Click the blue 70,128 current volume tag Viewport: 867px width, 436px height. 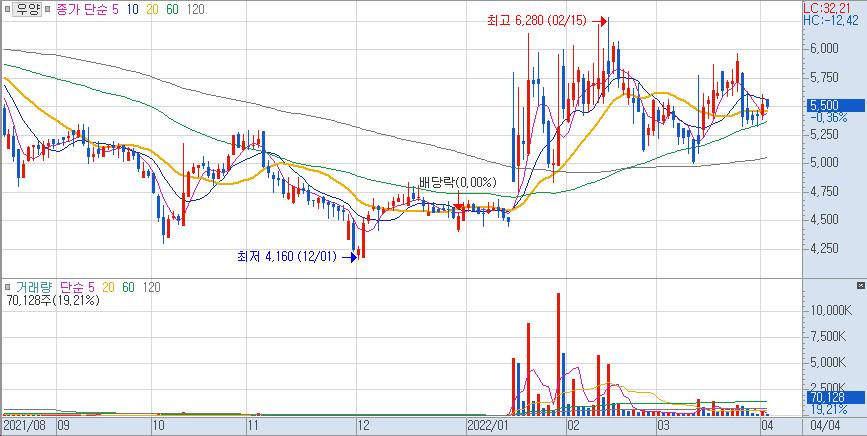[835, 398]
